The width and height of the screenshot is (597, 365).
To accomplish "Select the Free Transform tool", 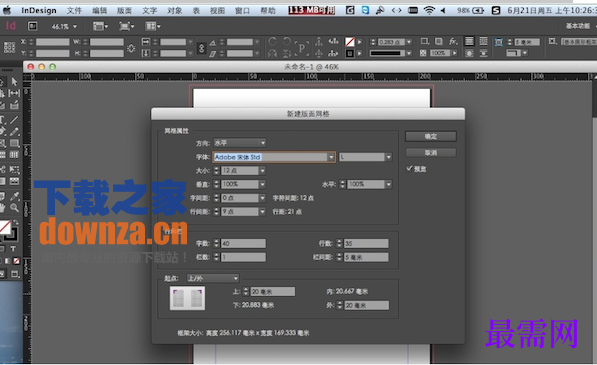I will click(x=14, y=169).
